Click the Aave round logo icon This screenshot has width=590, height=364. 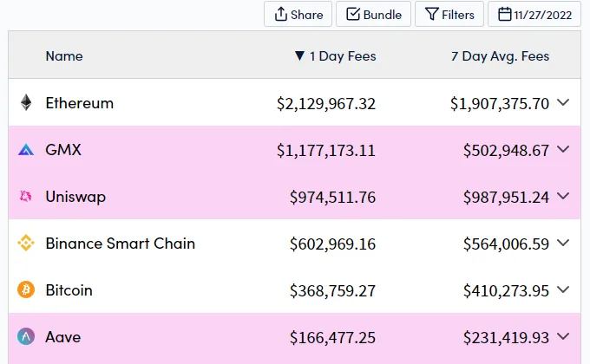tap(26, 336)
